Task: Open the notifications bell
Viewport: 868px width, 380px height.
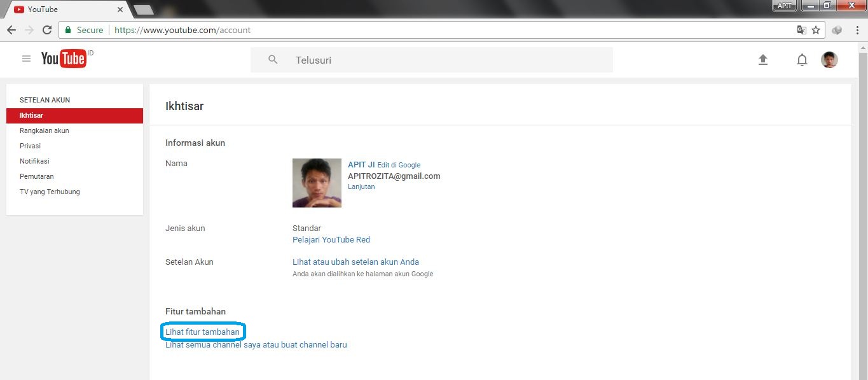Action: [x=802, y=59]
